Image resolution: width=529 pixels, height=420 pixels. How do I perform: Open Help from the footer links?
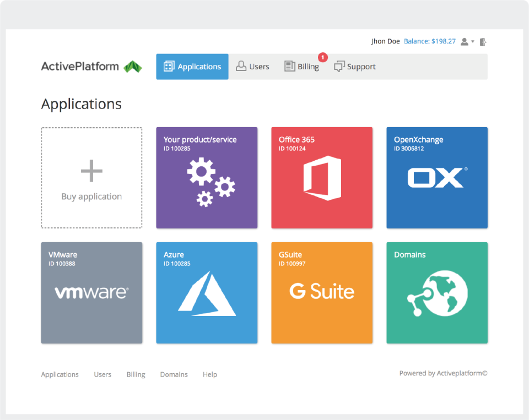coord(210,374)
